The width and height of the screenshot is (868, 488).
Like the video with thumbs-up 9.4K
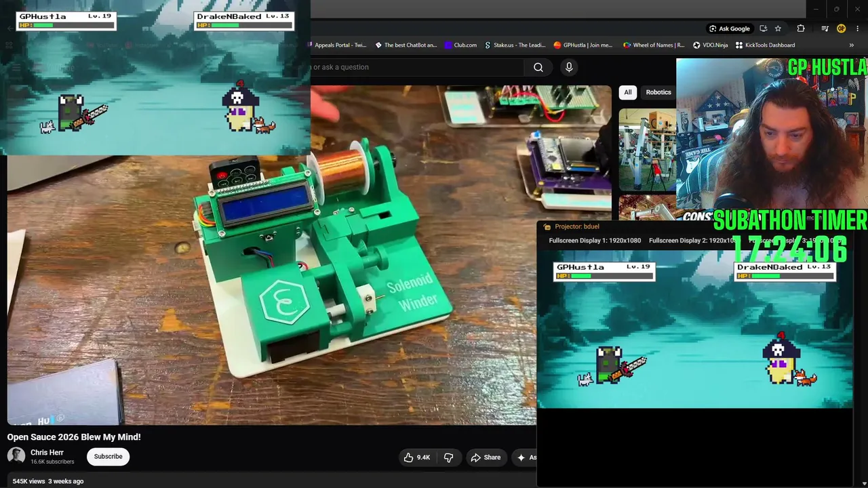[x=417, y=457]
